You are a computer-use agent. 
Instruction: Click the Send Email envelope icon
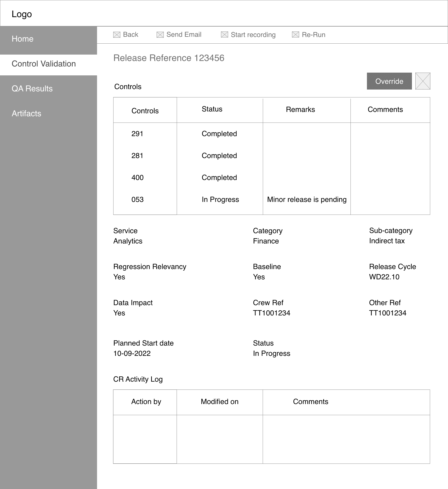coord(160,35)
